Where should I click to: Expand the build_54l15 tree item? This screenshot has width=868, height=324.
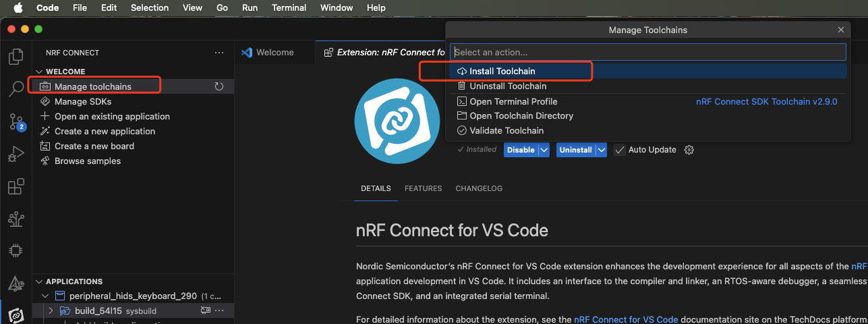pos(51,310)
